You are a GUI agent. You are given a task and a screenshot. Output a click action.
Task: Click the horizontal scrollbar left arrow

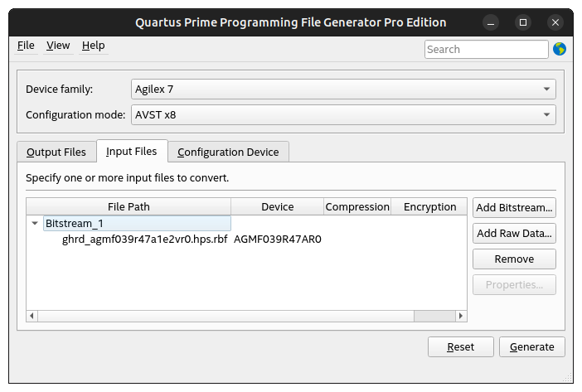[32, 316]
